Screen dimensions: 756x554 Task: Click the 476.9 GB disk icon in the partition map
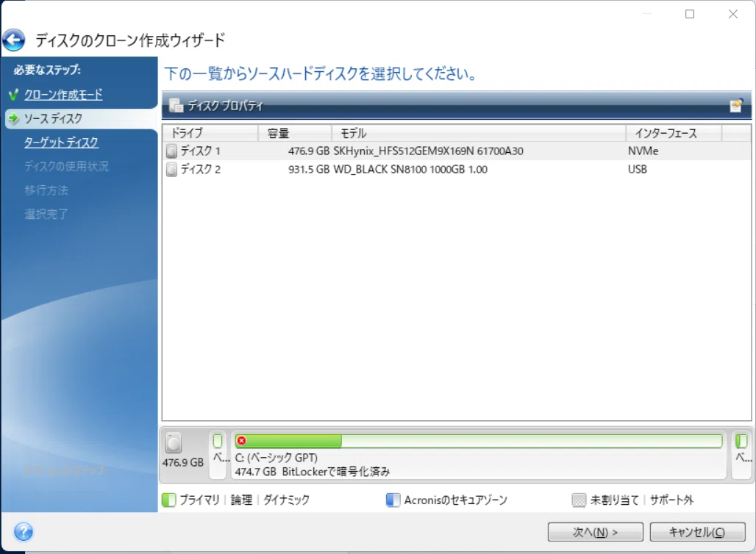[174, 443]
